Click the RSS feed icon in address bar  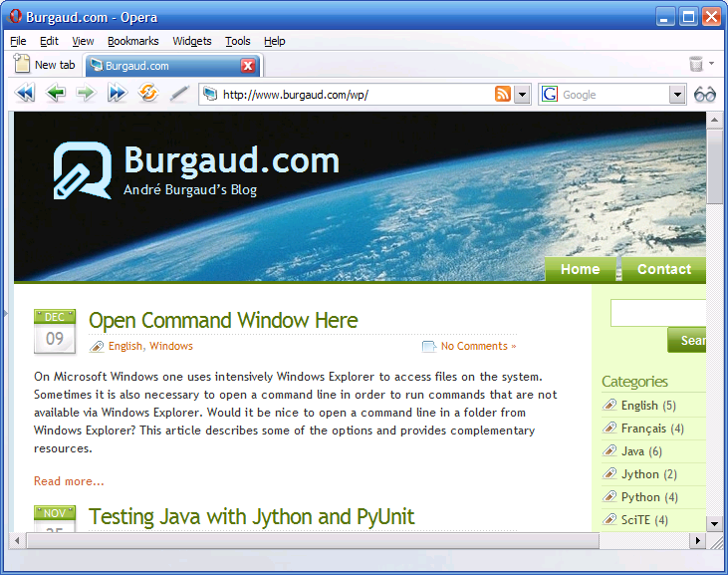pos(503,95)
